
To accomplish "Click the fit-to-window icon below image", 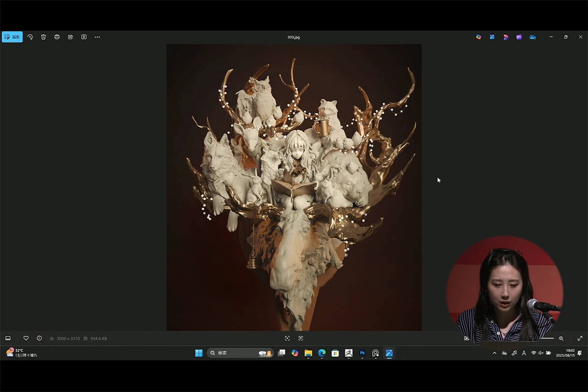I will [287, 338].
